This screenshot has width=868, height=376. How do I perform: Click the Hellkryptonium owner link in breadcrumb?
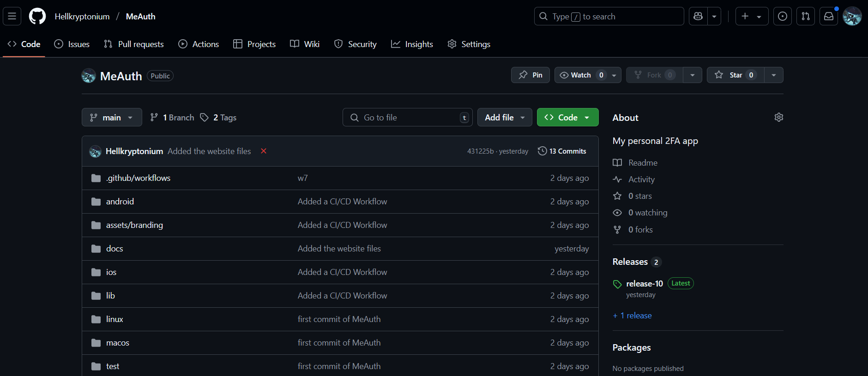tap(82, 16)
